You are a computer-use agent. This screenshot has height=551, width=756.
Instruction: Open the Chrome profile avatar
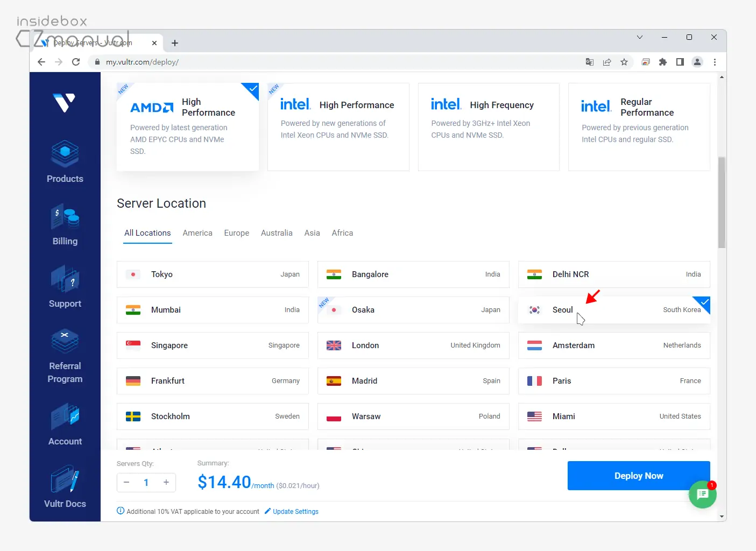697,62
